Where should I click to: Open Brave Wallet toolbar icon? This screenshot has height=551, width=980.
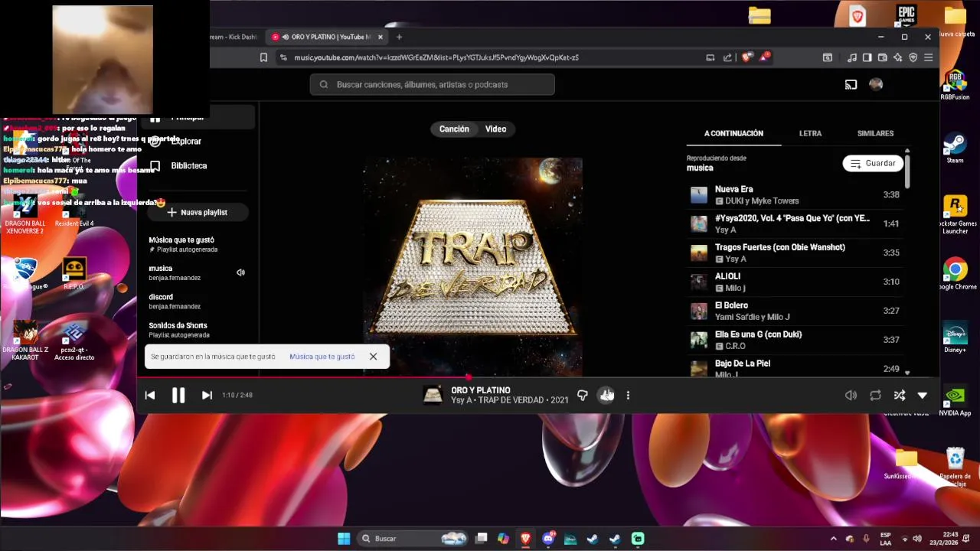point(882,57)
